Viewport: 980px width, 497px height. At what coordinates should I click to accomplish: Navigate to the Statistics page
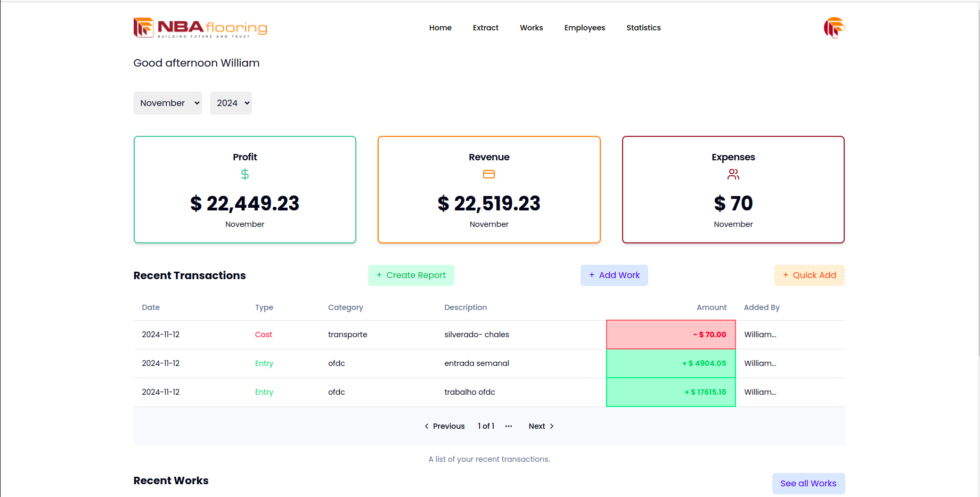643,28
